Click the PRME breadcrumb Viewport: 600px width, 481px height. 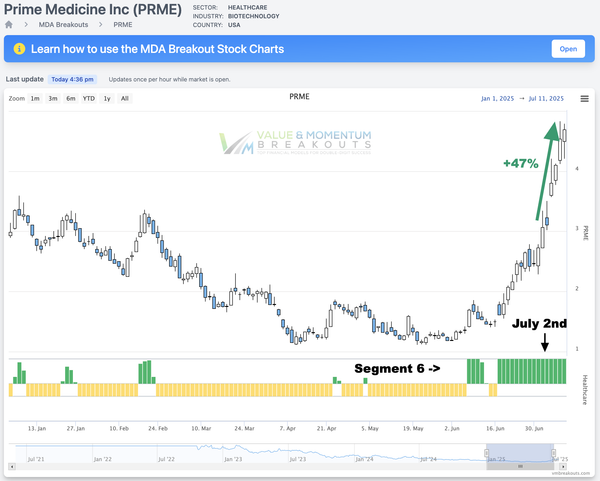click(x=122, y=24)
